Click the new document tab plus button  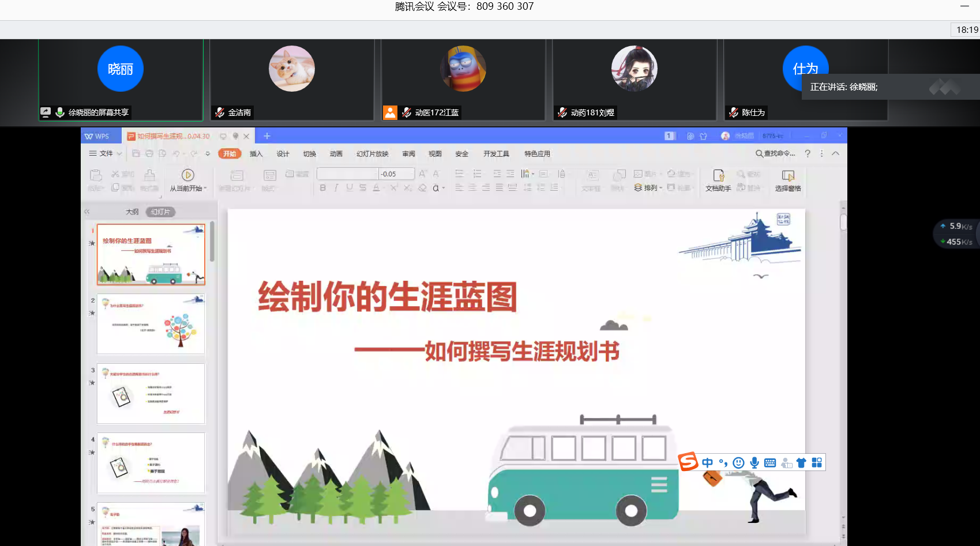click(266, 136)
